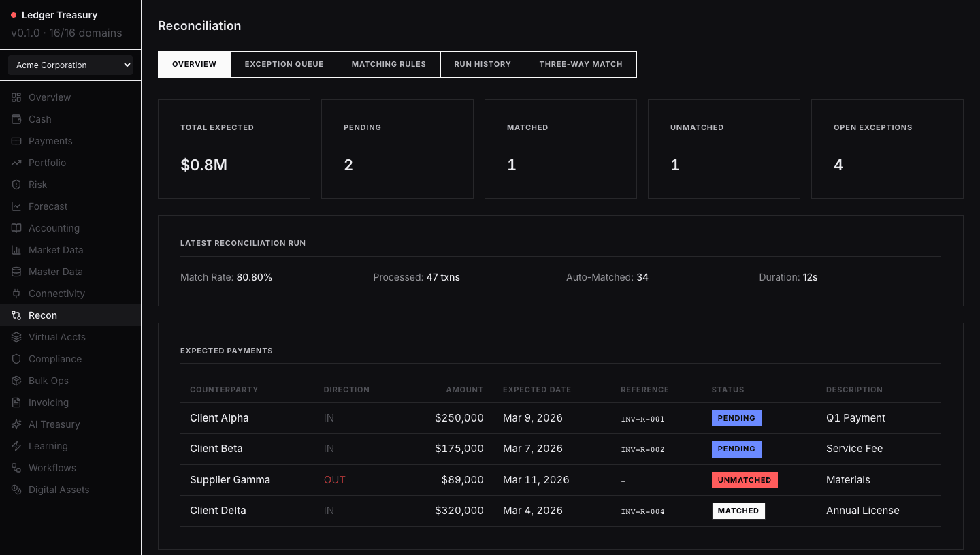Click the Open Exceptions summary card

coord(887,149)
